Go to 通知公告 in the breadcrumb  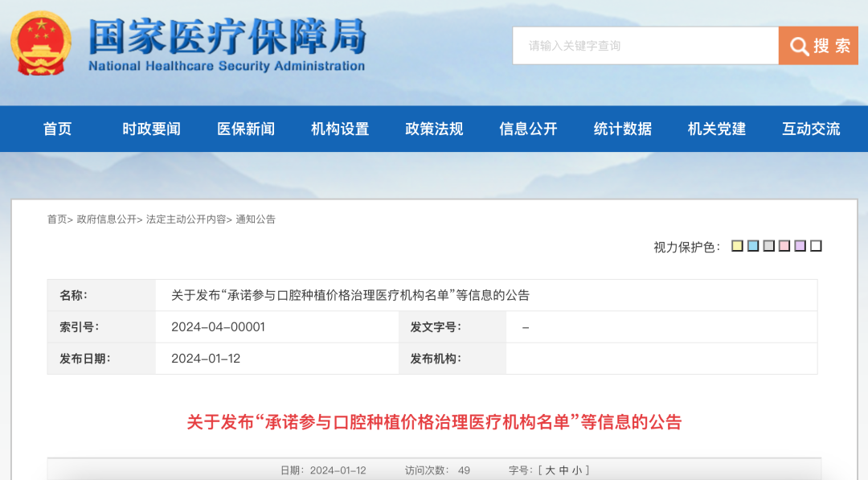[256, 219]
